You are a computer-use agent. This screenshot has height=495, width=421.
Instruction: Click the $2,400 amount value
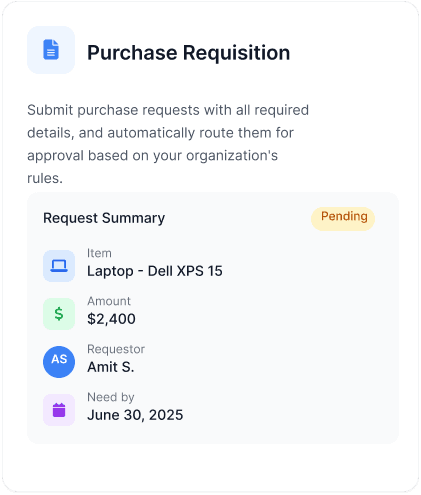click(x=111, y=319)
